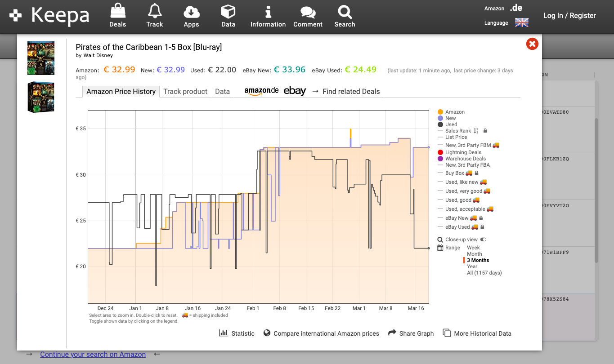Image resolution: width=614 pixels, height=364 pixels.
Task: Toggle Used, good in legend
Action: (x=459, y=200)
